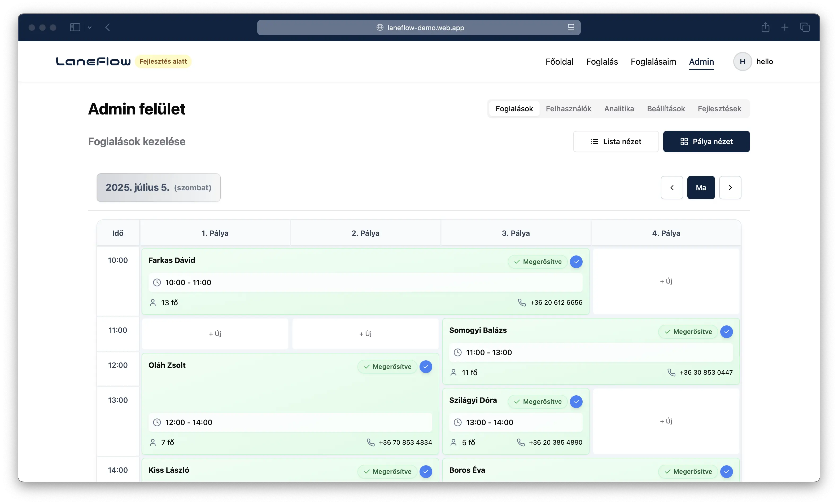This screenshot has width=838, height=504.
Task: Toggle blue check circle on Farkas Dávid booking
Action: pos(576,262)
